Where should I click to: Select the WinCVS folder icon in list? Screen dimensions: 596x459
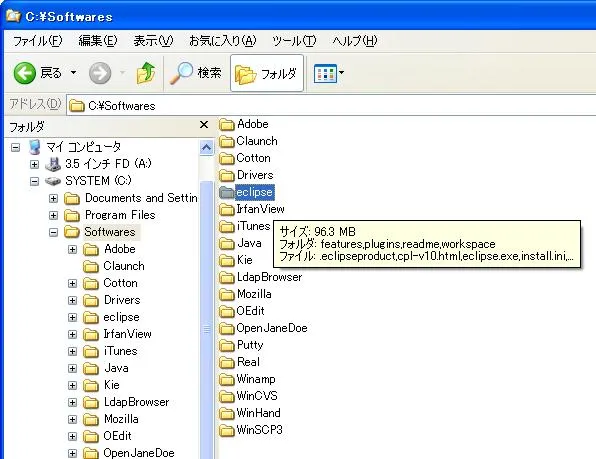coord(227,396)
